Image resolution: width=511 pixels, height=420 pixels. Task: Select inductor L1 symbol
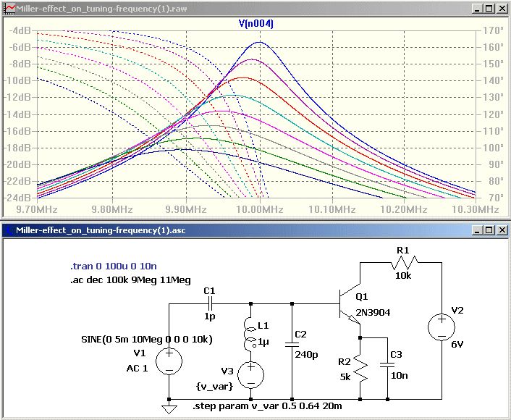point(250,333)
